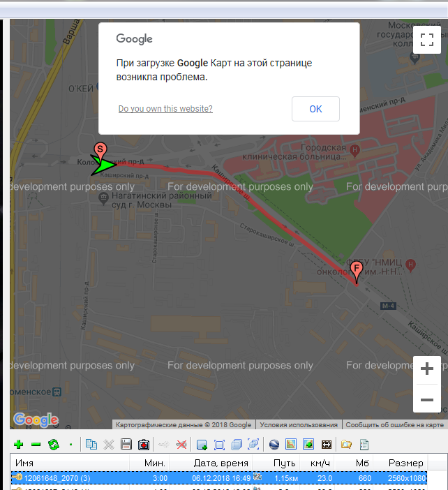
Task: Open the Условия использования link
Action: click(x=299, y=424)
